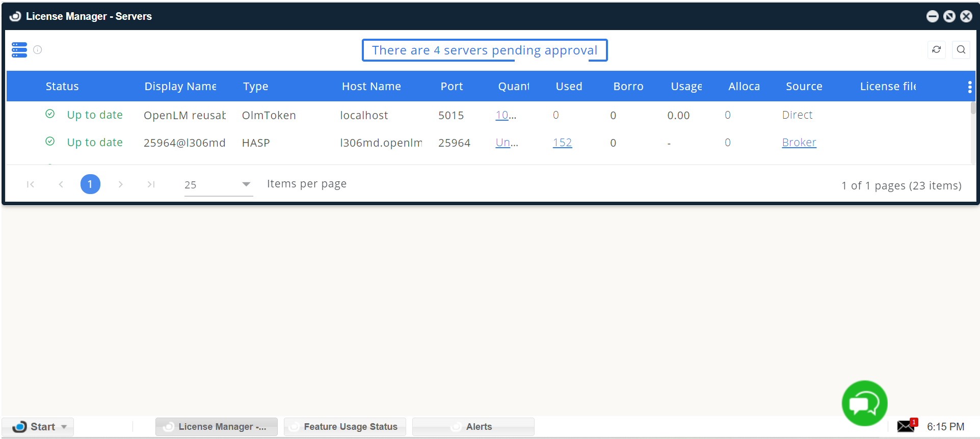
Task: Open the pending approval servers notice
Action: click(x=484, y=50)
